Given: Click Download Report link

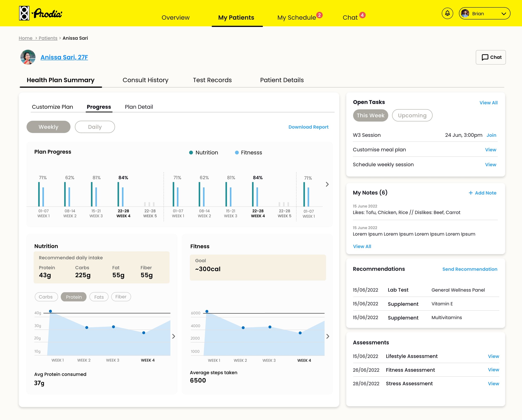Looking at the screenshot, I should pyautogui.click(x=308, y=127).
